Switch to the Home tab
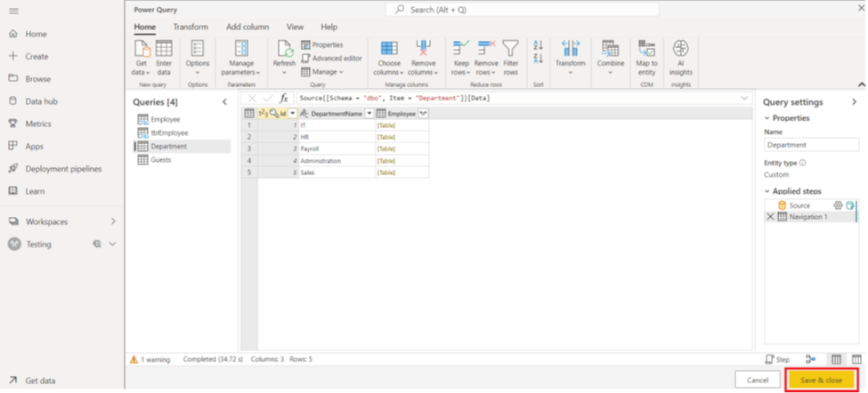The width and height of the screenshot is (868, 393). click(145, 27)
